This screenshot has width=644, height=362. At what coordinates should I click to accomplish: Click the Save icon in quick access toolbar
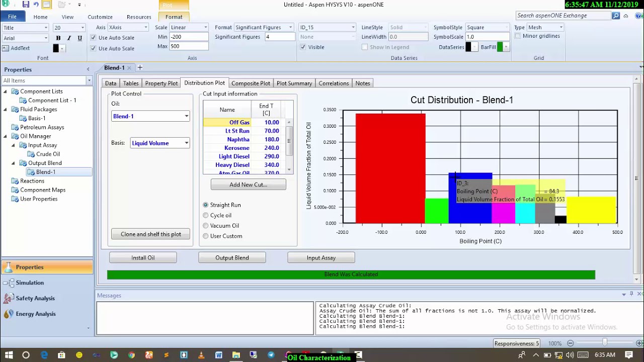point(26,5)
